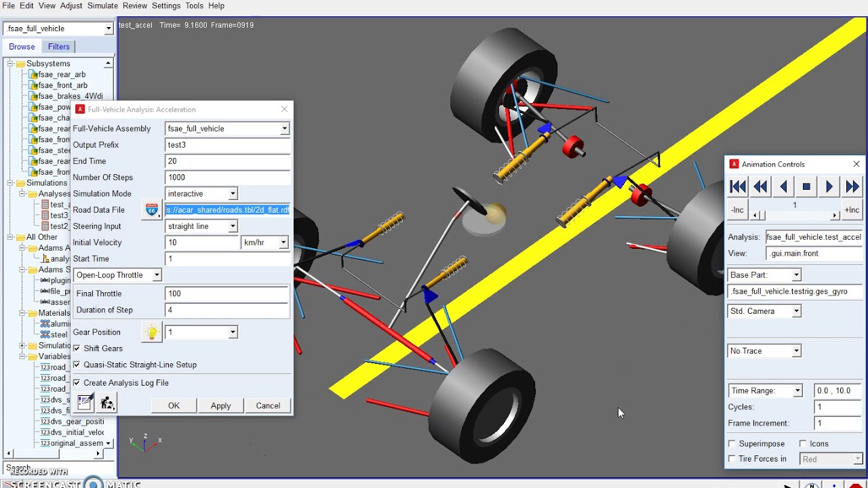Image resolution: width=868 pixels, height=488 pixels.
Task: Click the Cancel button
Action: coord(268,406)
